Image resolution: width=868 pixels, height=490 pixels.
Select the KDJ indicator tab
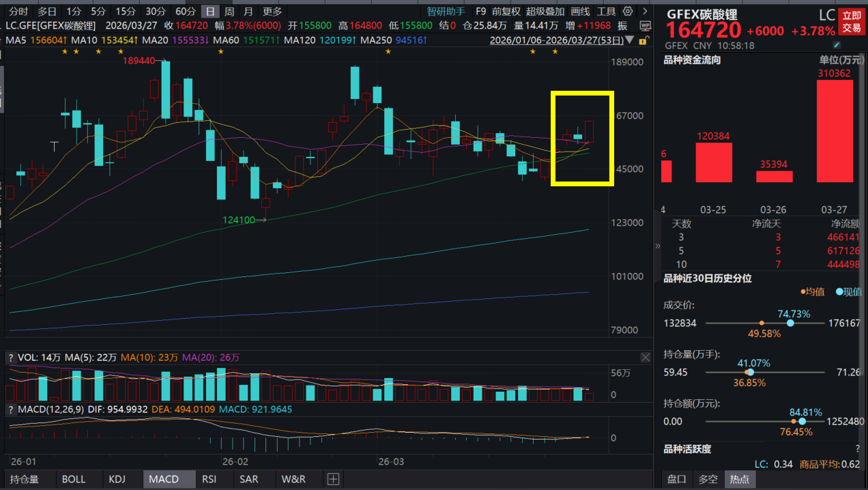(x=117, y=479)
